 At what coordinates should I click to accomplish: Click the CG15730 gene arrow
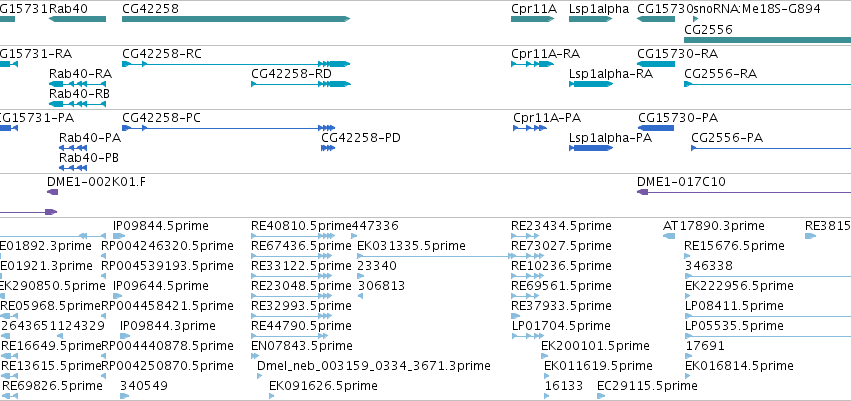point(656,19)
